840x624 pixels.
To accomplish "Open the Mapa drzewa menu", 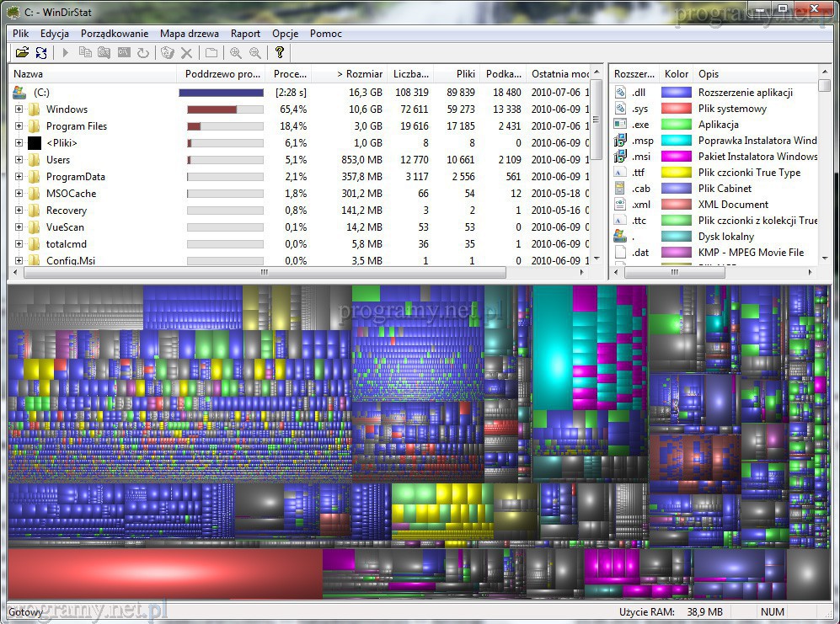I will tap(190, 34).
